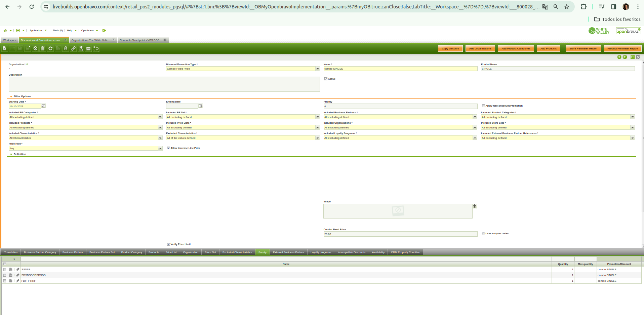Expand the Price Rule dropdown

click(x=160, y=149)
